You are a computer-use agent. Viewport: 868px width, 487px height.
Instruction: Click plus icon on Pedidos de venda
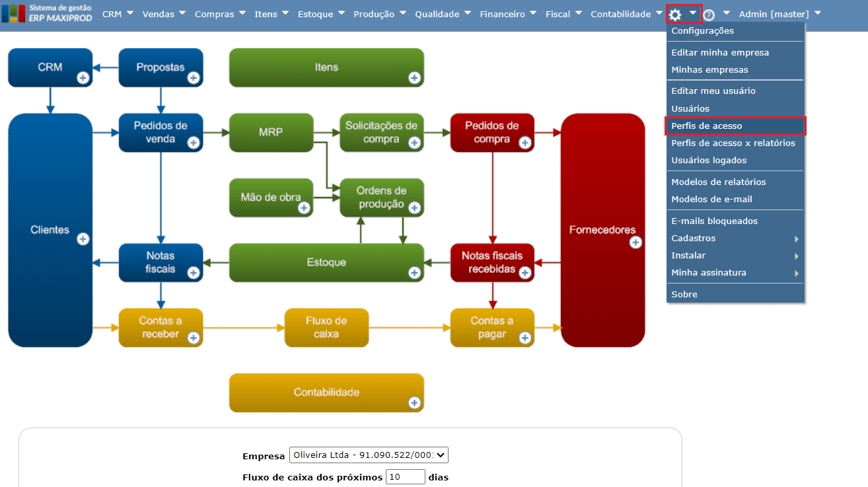tap(194, 142)
